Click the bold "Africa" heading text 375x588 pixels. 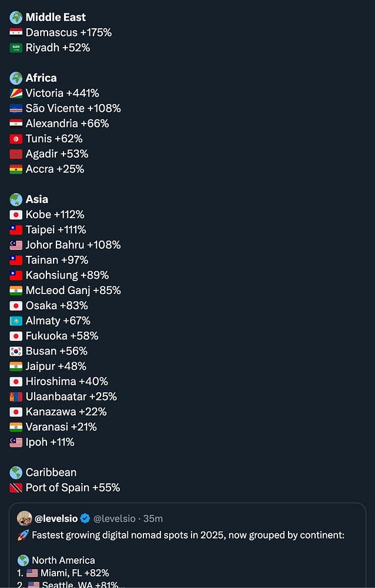click(x=41, y=78)
